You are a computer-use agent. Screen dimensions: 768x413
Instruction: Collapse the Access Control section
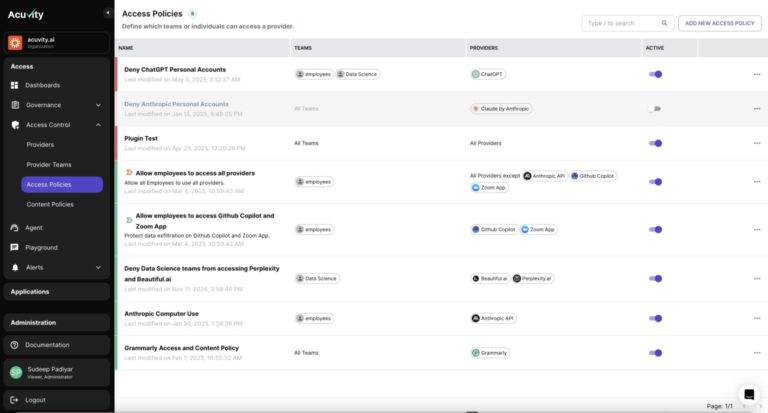(x=98, y=125)
